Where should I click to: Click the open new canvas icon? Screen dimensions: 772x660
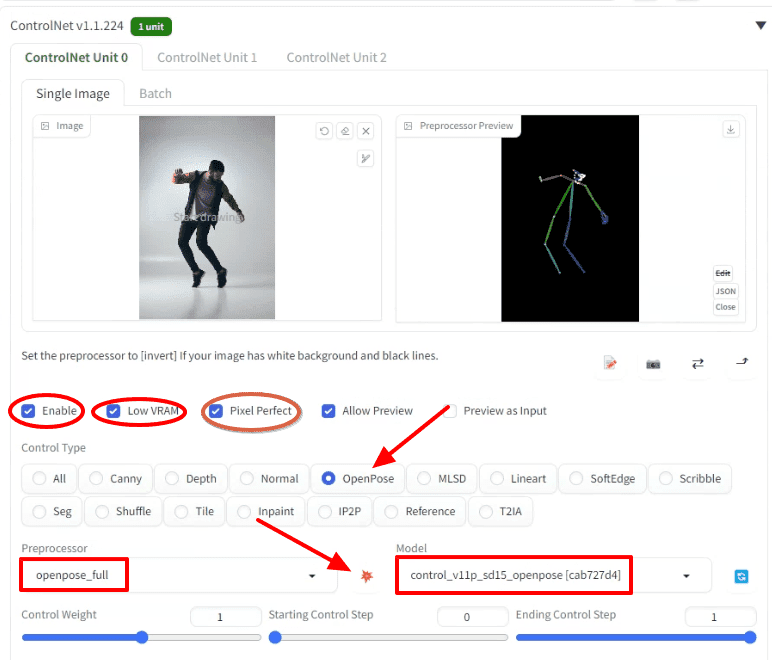pyautogui.click(x=610, y=363)
